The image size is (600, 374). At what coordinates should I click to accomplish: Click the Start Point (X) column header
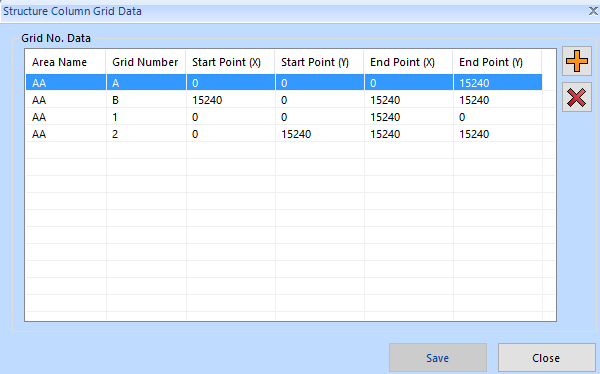[230, 62]
